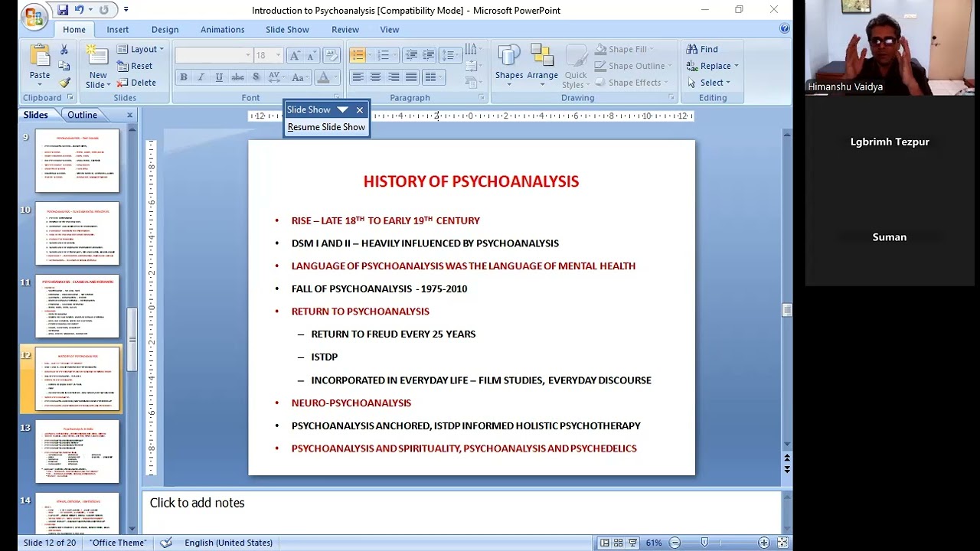Align text right in paragraph group
The image size is (980, 551).
[x=394, y=77]
